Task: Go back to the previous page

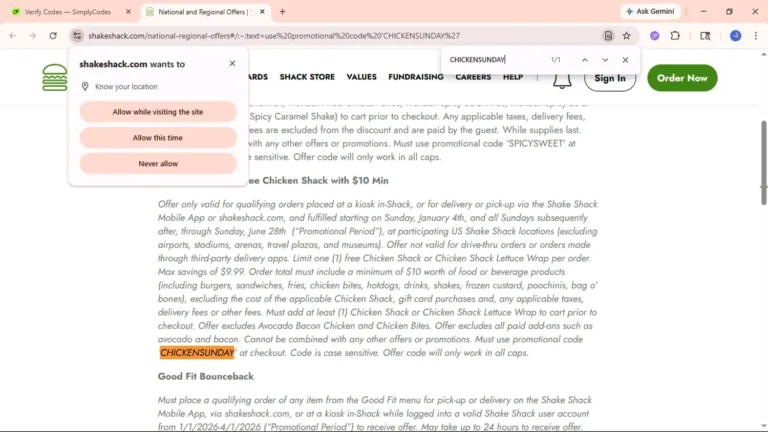Action: 13,36
